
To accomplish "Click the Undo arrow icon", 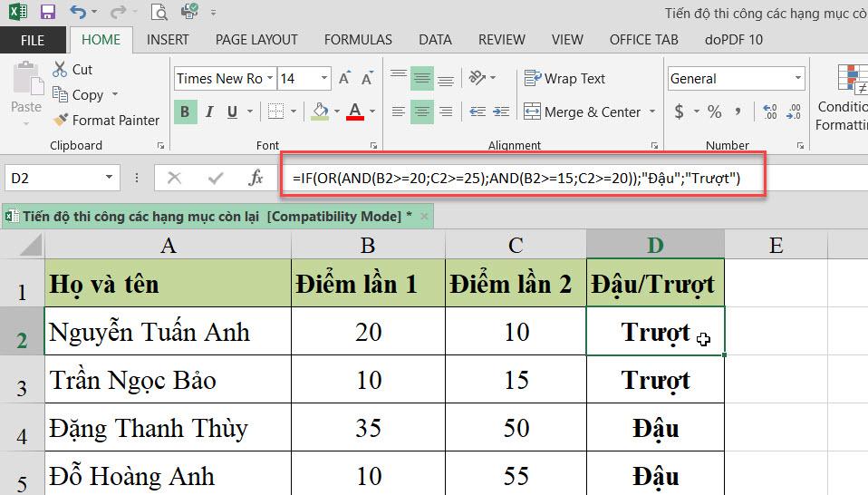I will tap(78, 12).
